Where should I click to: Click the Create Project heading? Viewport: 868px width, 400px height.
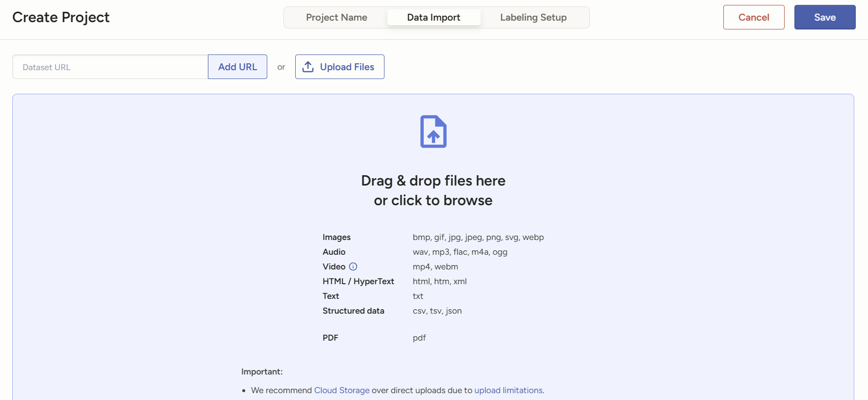61,17
